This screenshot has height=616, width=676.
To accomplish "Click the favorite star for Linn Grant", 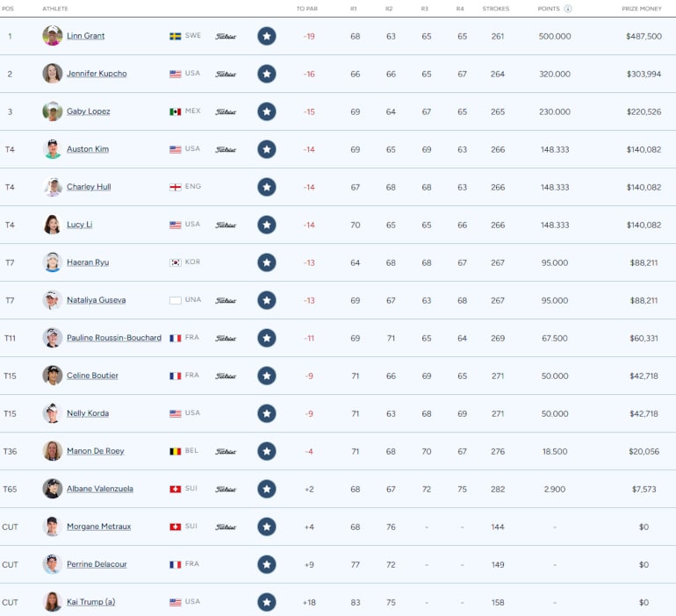I will pos(267,36).
